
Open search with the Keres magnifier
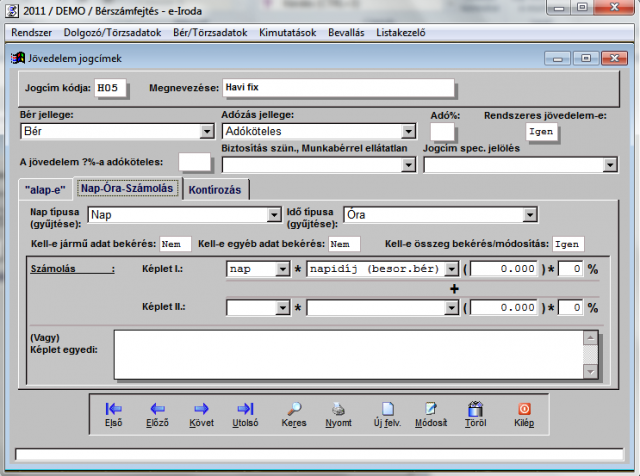[294, 414]
